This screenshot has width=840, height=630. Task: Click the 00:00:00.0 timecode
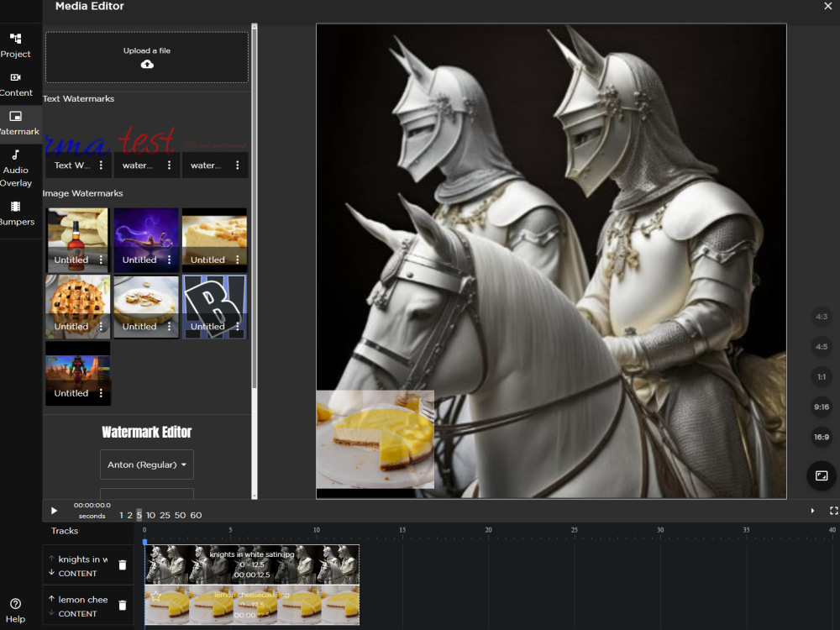coord(92,505)
